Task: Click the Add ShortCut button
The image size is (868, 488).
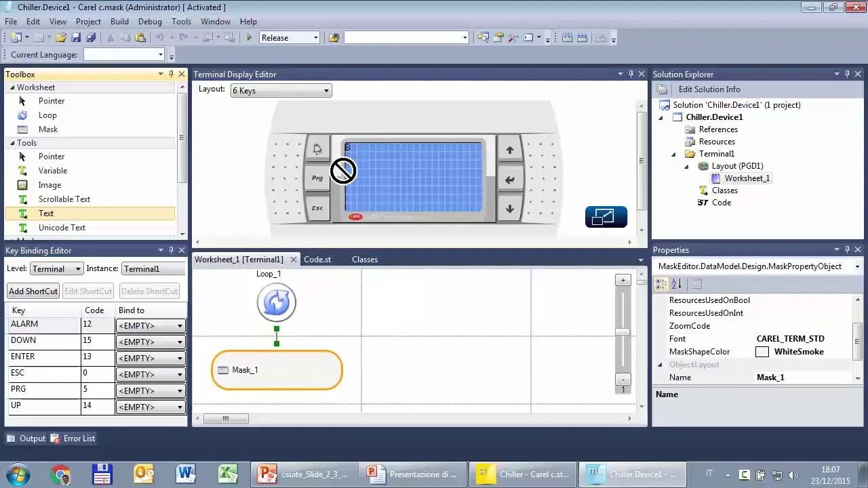Action: (x=33, y=291)
